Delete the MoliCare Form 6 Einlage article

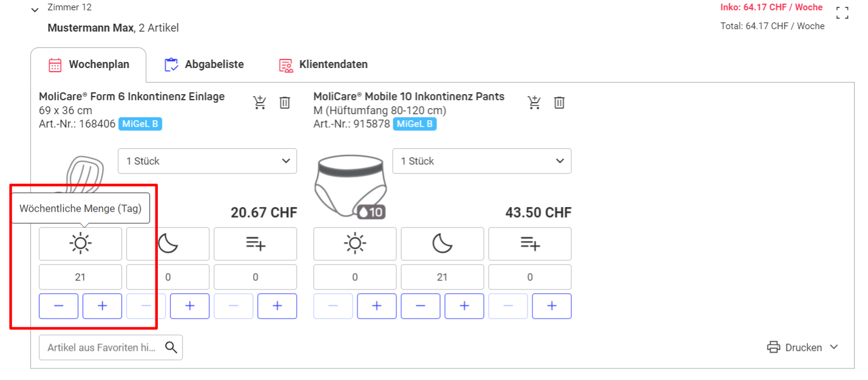pyautogui.click(x=285, y=103)
